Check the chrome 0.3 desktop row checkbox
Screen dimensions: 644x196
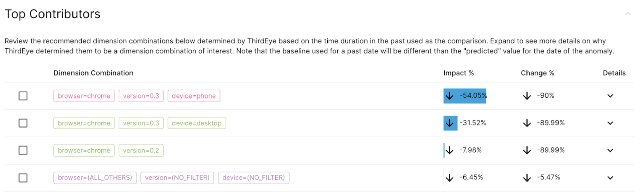point(23,123)
